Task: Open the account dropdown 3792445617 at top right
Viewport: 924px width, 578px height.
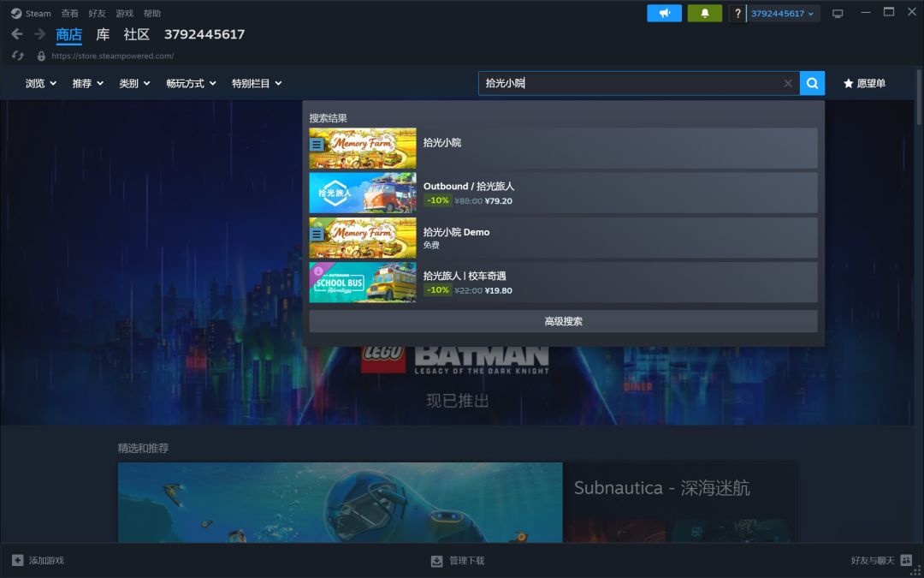Action: coord(783,13)
